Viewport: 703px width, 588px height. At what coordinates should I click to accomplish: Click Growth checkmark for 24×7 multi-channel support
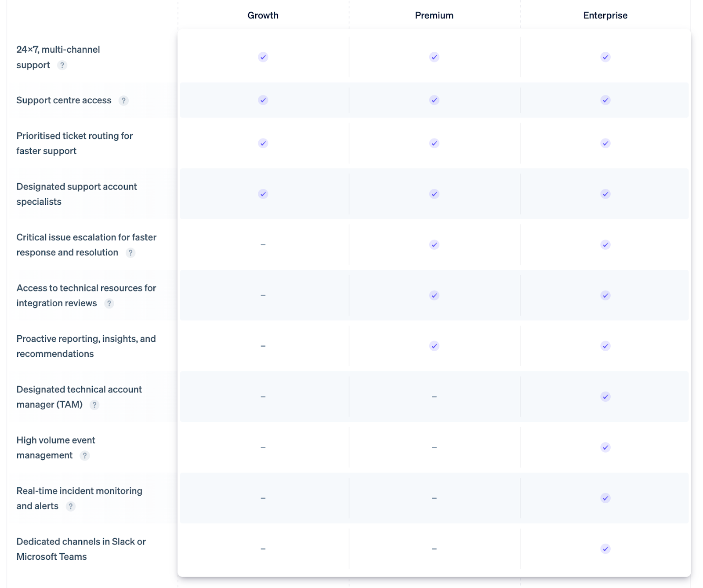(x=263, y=57)
